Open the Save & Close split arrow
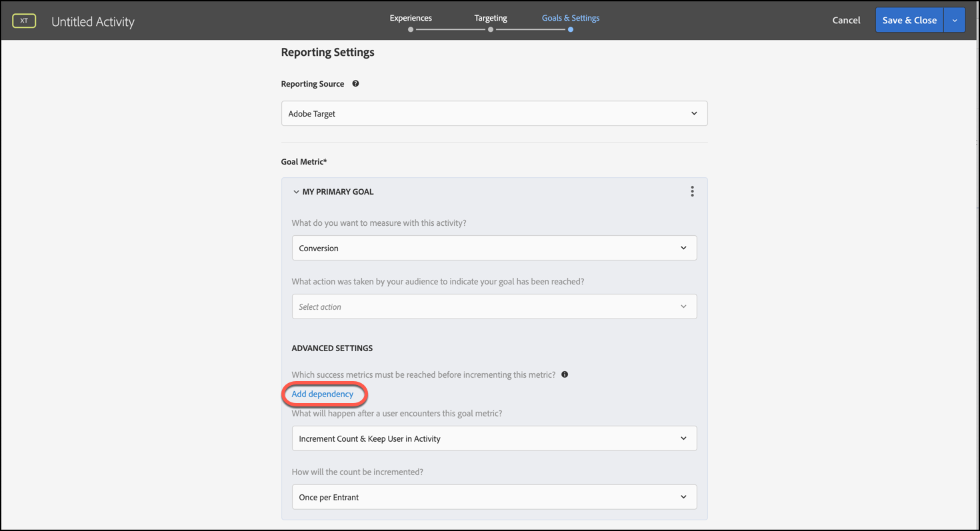Viewport: 980px width, 531px height. (955, 21)
